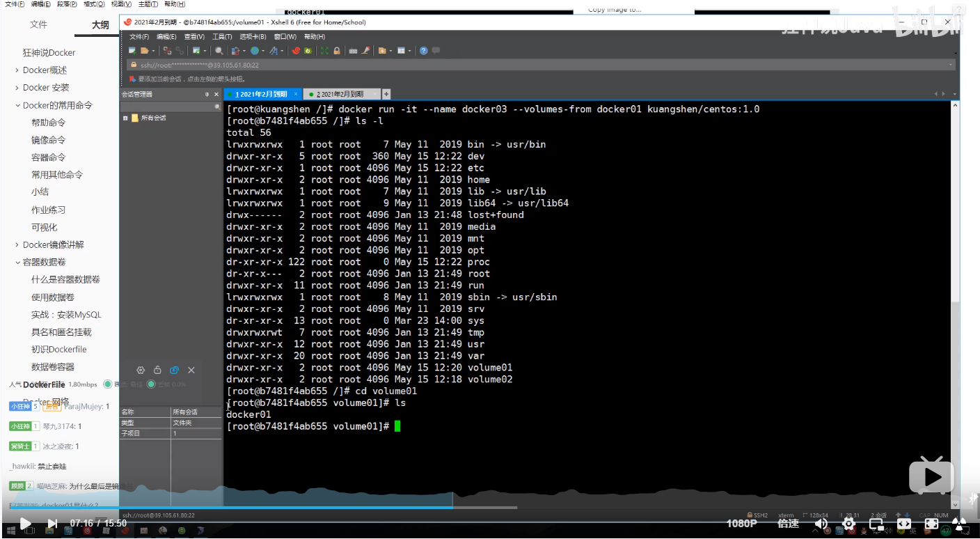Open 数据卷容器 outline entry

[x=53, y=367]
